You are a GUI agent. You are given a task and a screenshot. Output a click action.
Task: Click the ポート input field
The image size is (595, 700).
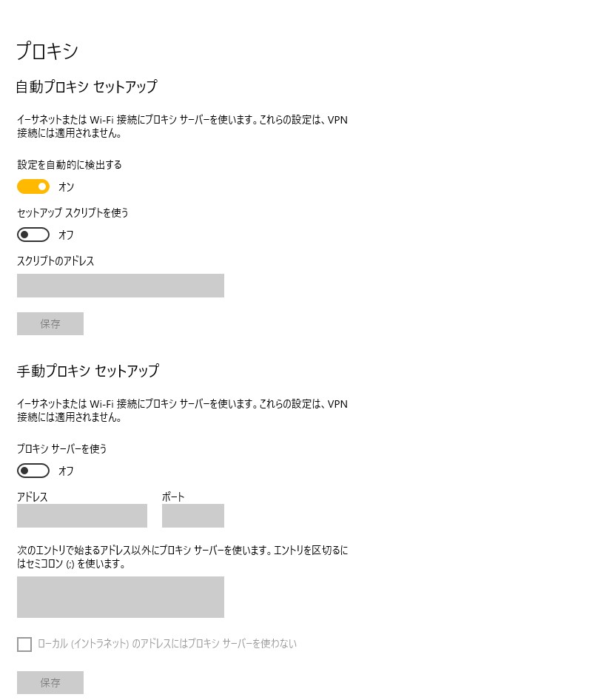192,516
